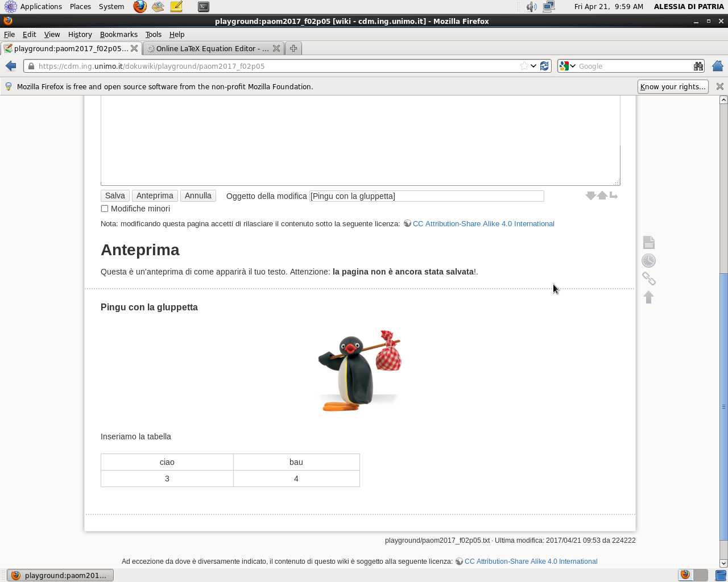Launch Firefox from the top panel icon

click(140, 7)
